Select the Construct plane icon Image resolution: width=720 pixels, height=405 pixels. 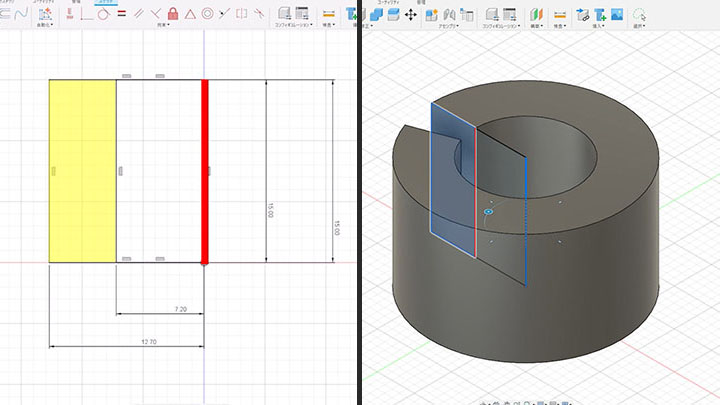pos(536,15)
